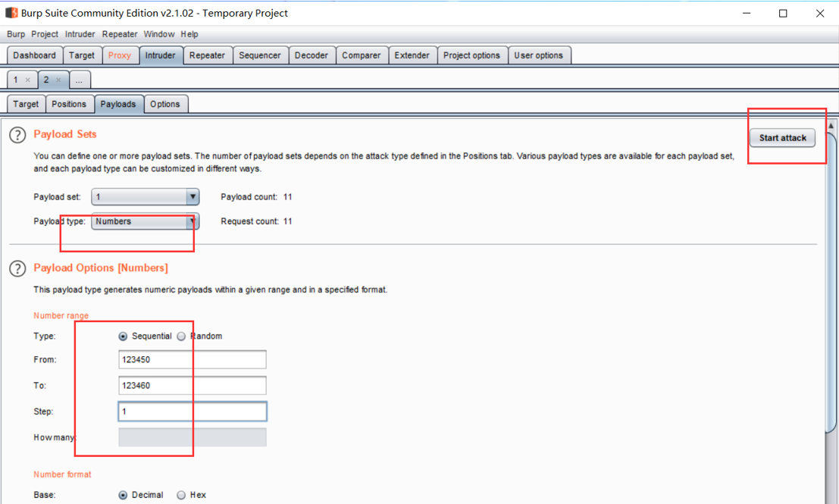Viewport: 839px width, 504px height.
Task: Click the To field containing 123460
Action: [192, 385]
